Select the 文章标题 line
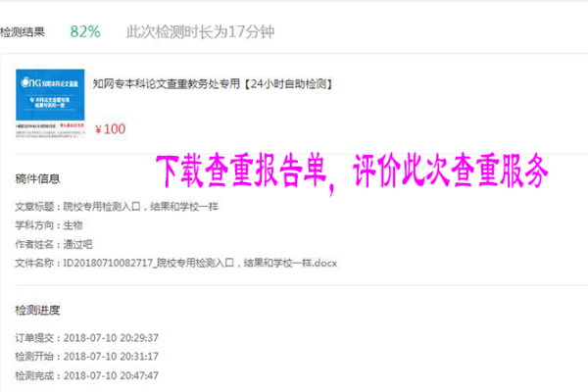Screen dimensions: 588x392 [x=117, y=207]
